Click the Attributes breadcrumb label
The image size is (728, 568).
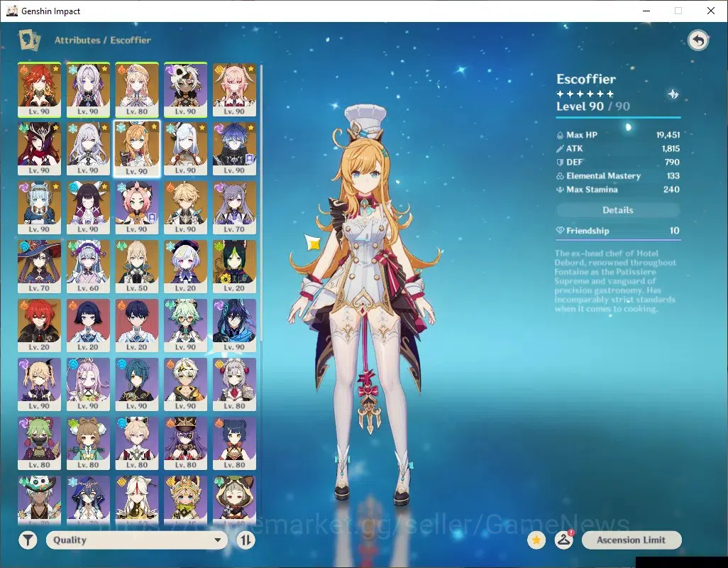(x=77, y=40)
